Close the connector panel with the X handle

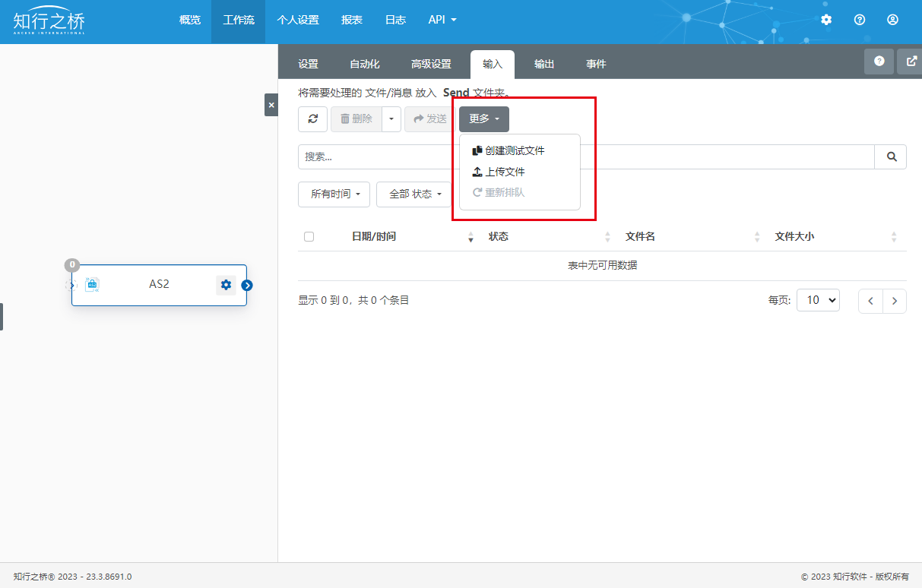point(271,105)
